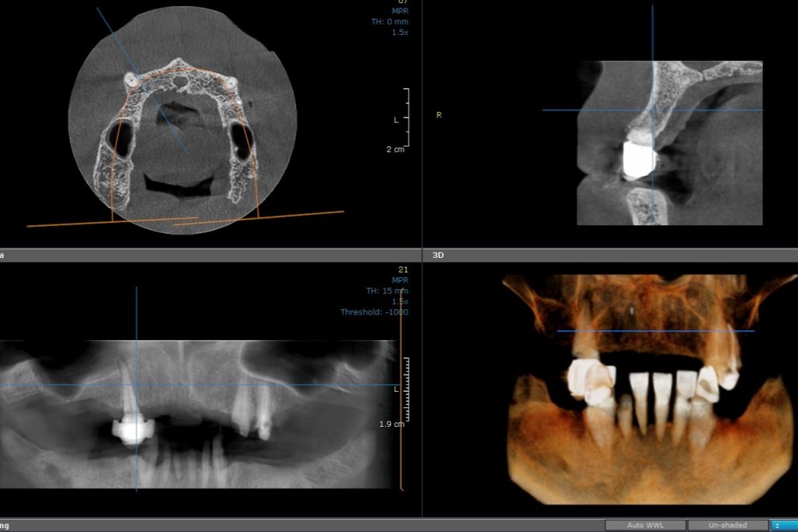Click the Auto WWL button

644,525
